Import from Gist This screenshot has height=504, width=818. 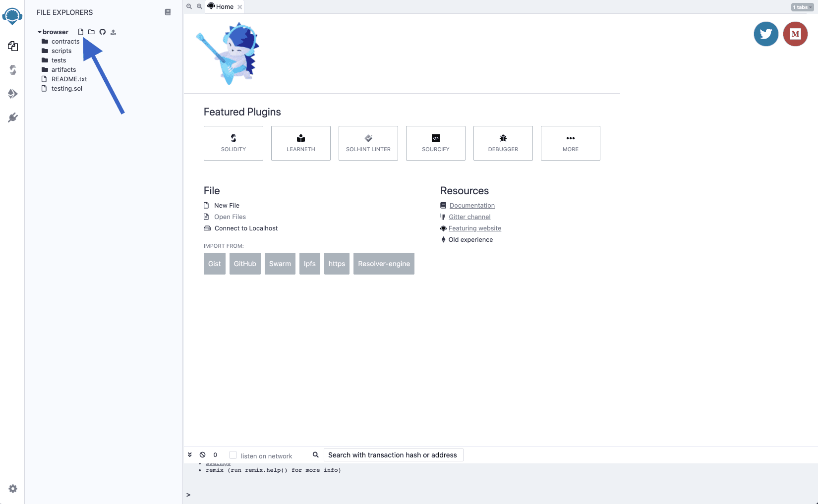click(x=215, y=264)
